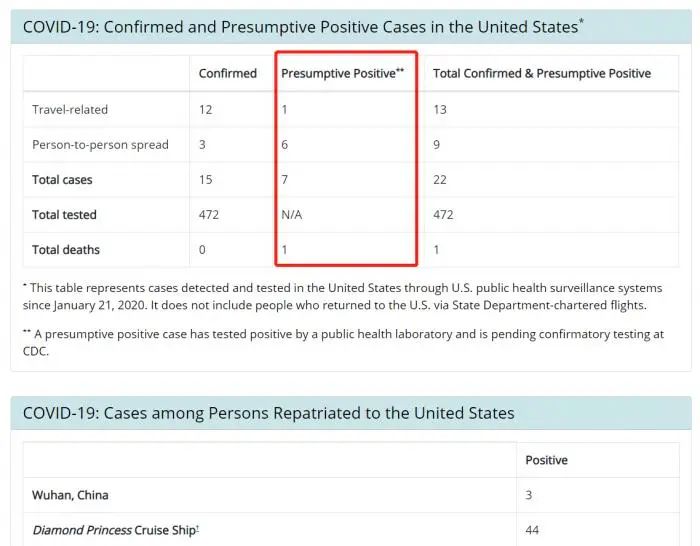
Task: Click the Total Confirmed & Presumptive Positive header
Action: pyautogui.click(x=541, y=73)
